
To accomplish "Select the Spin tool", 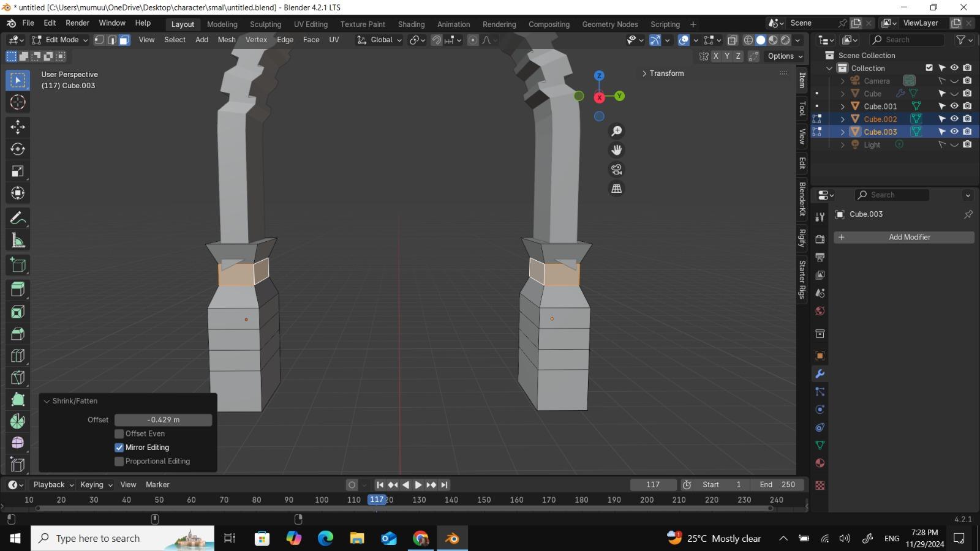I will (18, 421).
